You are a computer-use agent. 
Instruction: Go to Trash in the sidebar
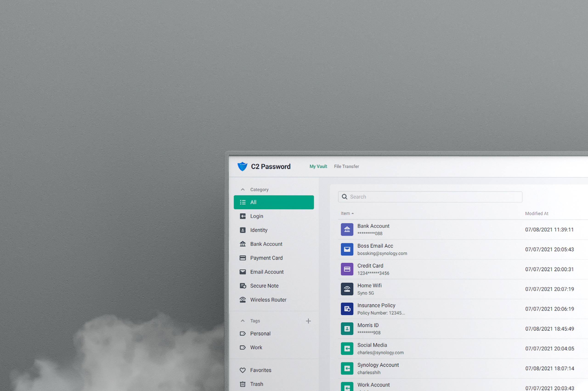(x=256, y=384)
